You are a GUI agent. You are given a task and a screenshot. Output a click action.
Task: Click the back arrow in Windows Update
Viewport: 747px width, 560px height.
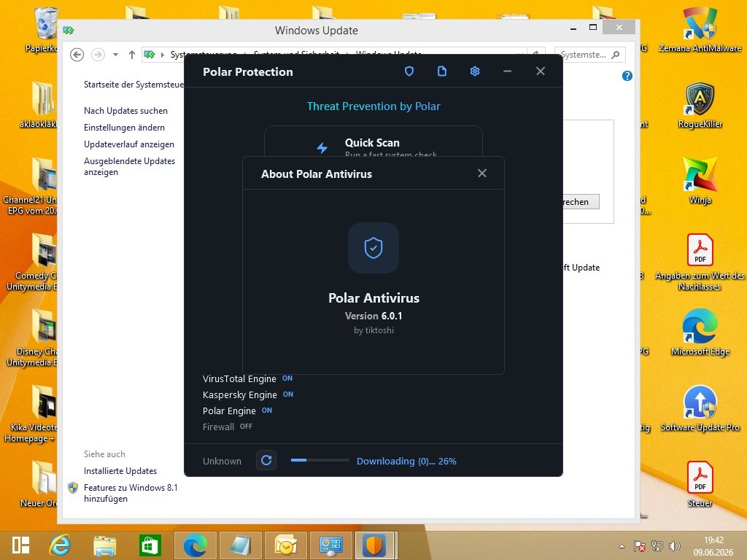[77, 55]
